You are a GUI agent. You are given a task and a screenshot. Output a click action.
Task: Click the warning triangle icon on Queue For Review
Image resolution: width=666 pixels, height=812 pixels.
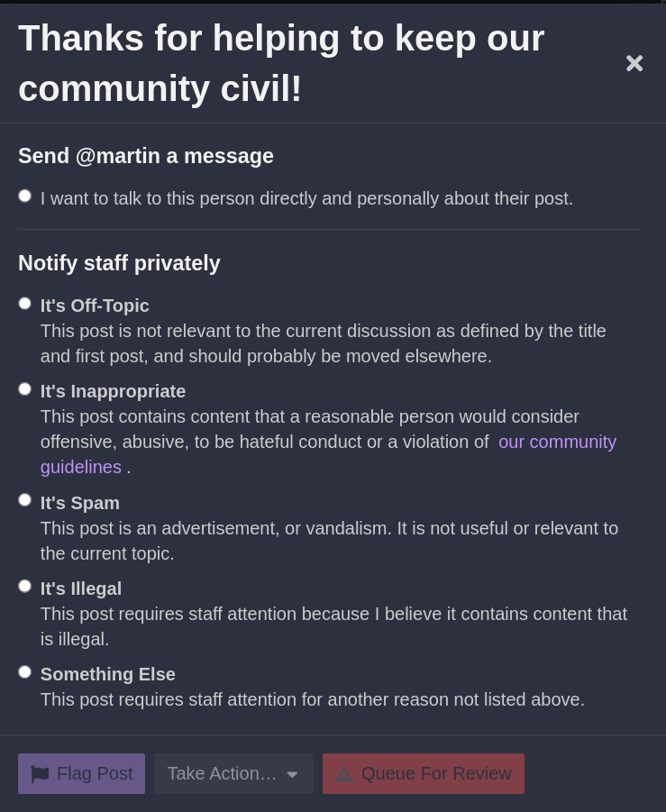(x=344, y=774)
